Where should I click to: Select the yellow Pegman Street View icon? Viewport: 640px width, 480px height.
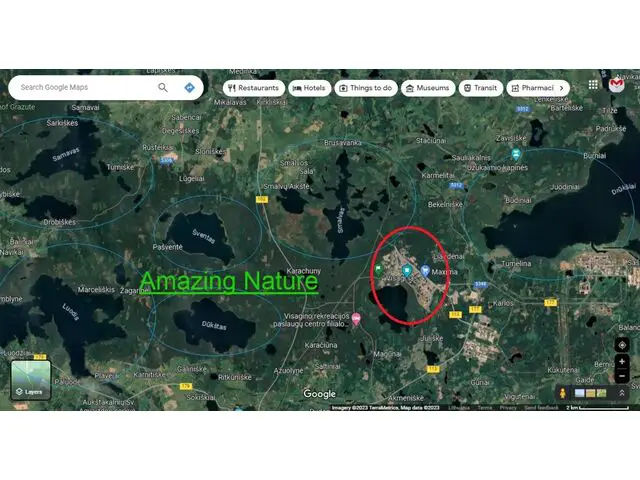(x=563, y=393)
